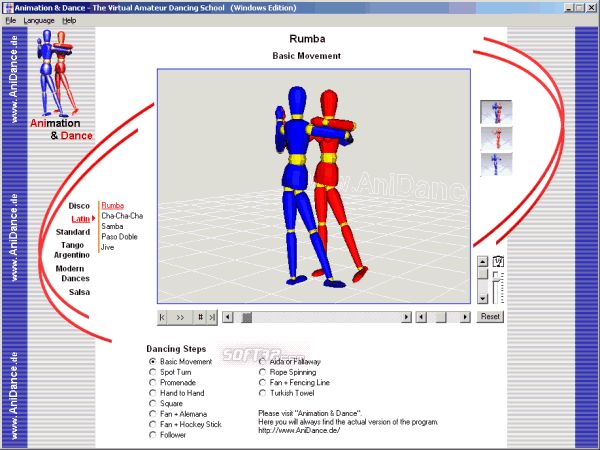Click the timeline's right arrow
Screen dimensions: 600x450
click(x=406, y=317)
